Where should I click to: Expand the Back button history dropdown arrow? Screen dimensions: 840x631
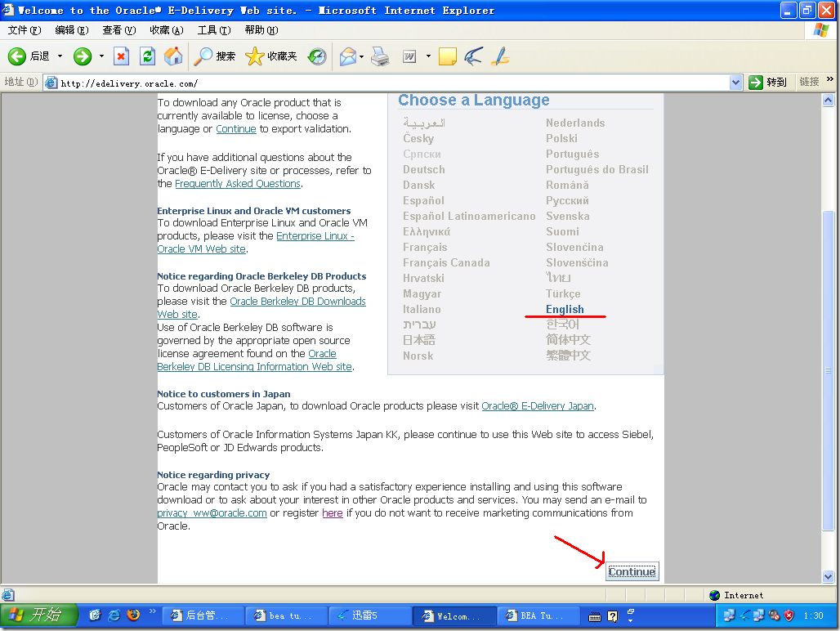pos(60,56)
